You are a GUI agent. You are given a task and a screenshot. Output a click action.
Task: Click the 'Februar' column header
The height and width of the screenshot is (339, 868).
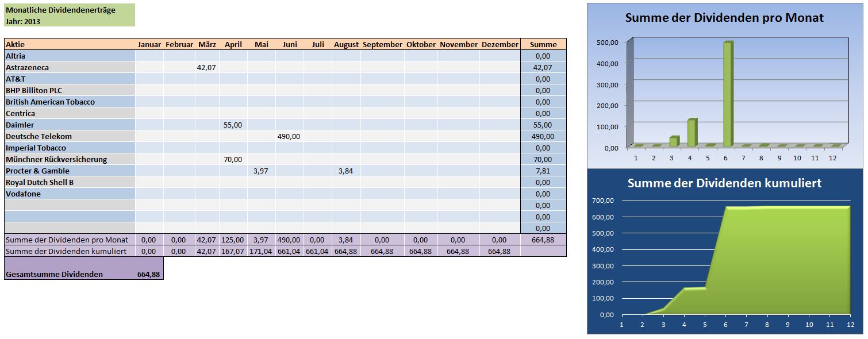(179, 44)
